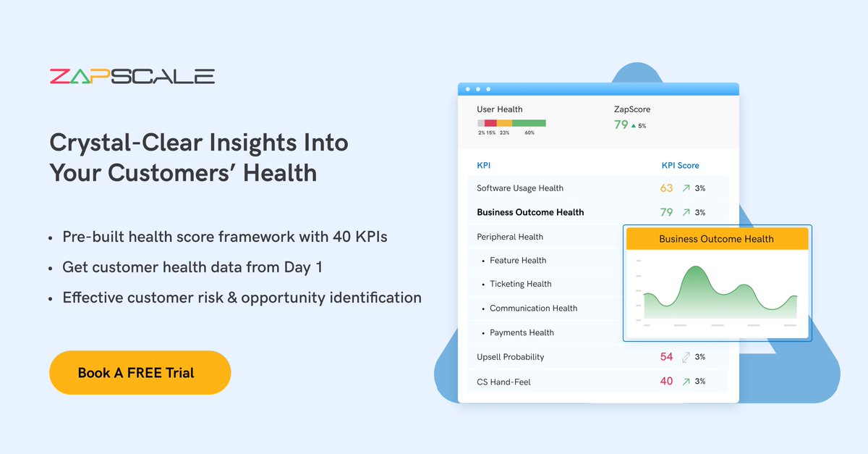868x454 pixels.
Task: Click the trend arrow next to score 40
Action: [x=686, y=382]
